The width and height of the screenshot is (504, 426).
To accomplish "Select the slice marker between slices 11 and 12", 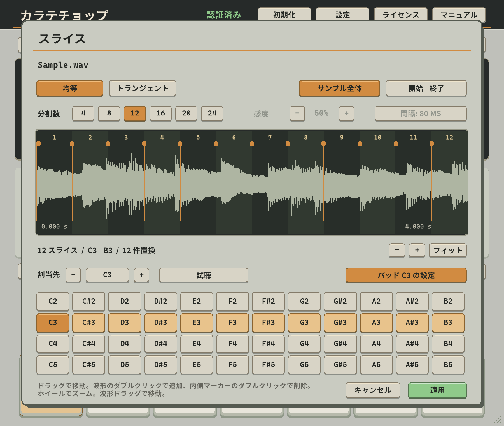I will click(431, 144).
